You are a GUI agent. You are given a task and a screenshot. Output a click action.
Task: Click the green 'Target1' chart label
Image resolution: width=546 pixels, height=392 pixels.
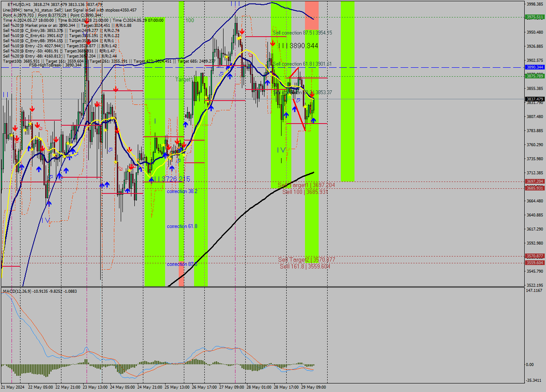184,80
